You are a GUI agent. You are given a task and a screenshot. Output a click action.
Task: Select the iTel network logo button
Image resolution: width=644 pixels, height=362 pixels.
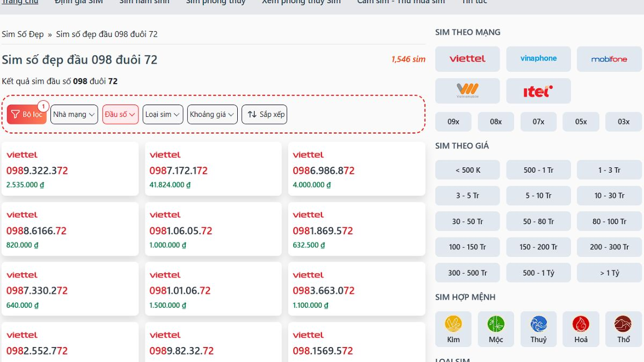click(538, 91)
